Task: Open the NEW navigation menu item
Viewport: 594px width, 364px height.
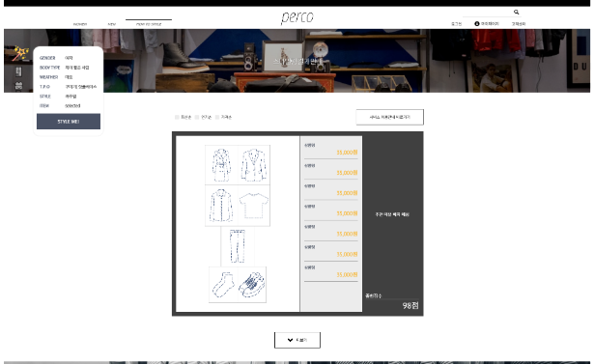Action: pos(112,24)
